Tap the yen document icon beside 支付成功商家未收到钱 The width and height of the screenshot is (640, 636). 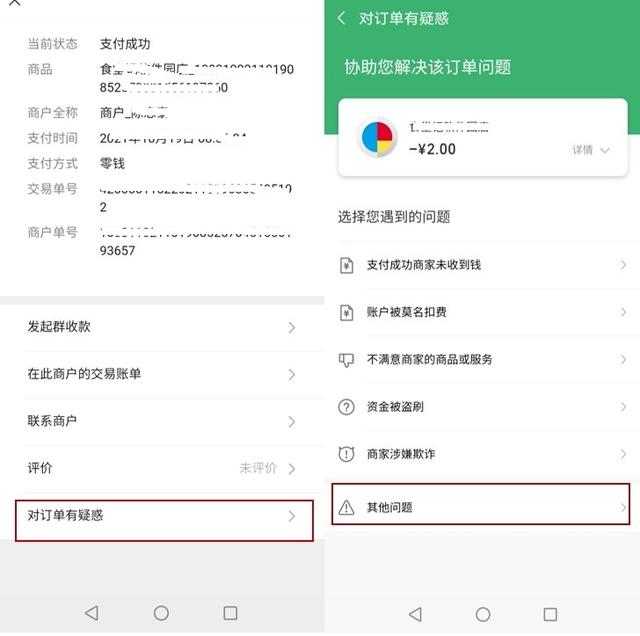[x=347, y=265]
